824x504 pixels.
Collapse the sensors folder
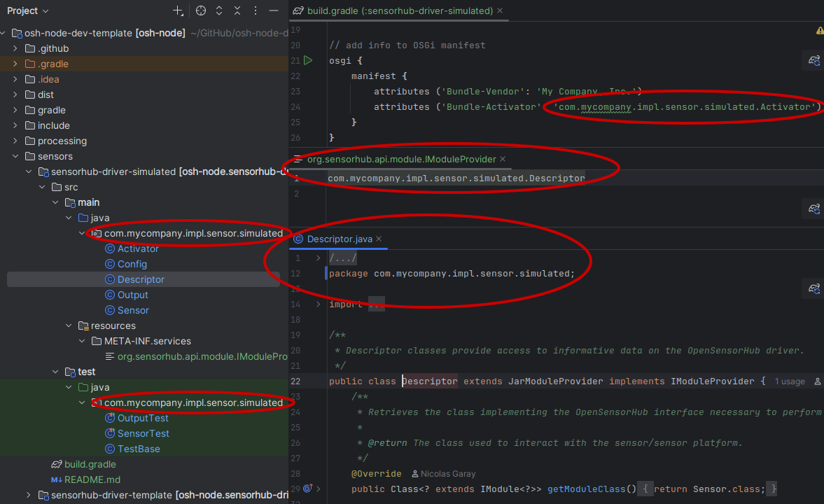point(16,156)
